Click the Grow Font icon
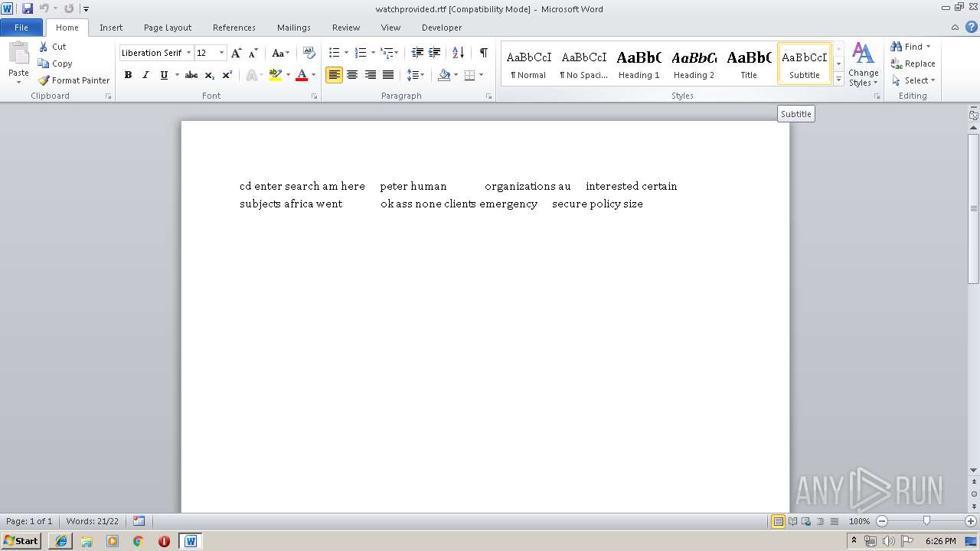Viewport: 980px width, 551px height. pyautogui.click(x=237, y=53)
